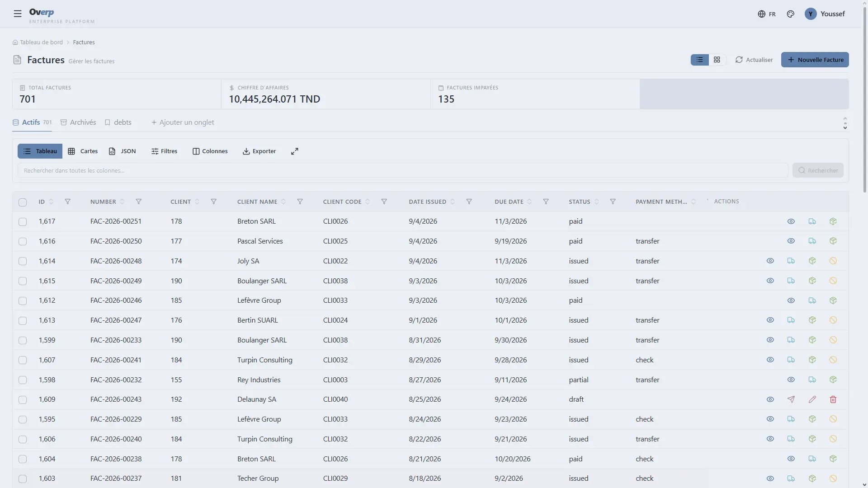Sort by the Date Issued column arrows
Viewport: 868px width, 488px height.
[x=453, y=202]
